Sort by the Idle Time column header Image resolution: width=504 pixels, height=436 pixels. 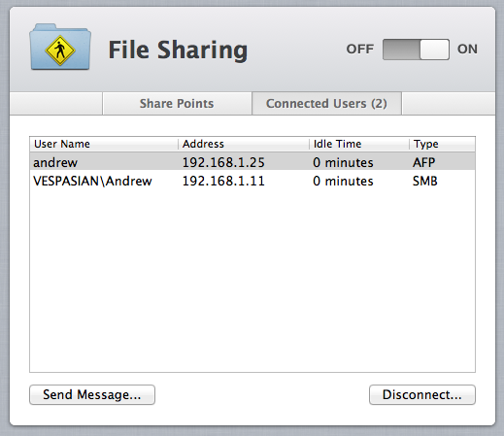pos(359,144)
